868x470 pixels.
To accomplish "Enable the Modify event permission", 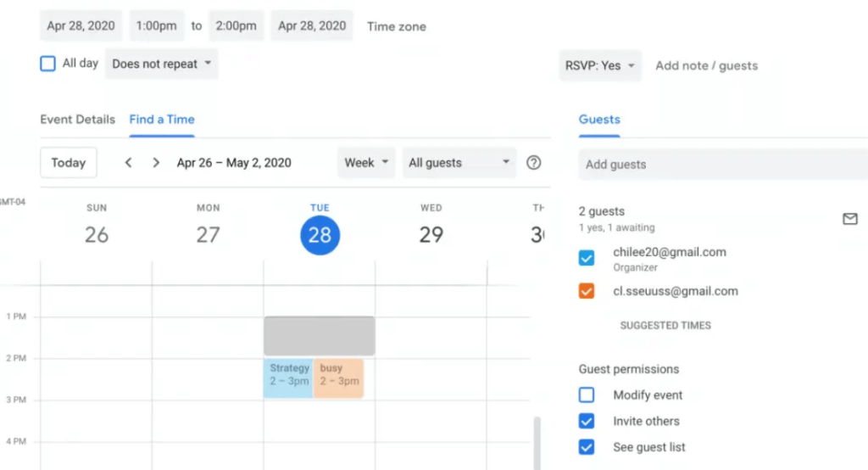I will (x=587, y=395).
